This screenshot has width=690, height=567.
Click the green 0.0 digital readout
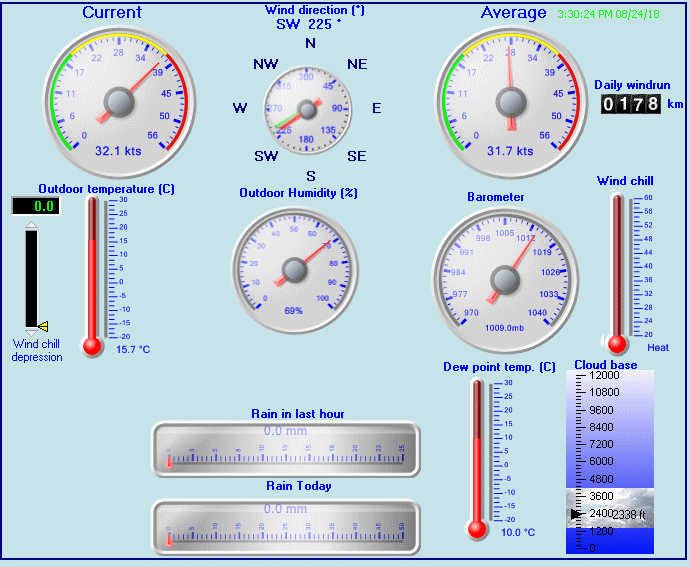35,206
